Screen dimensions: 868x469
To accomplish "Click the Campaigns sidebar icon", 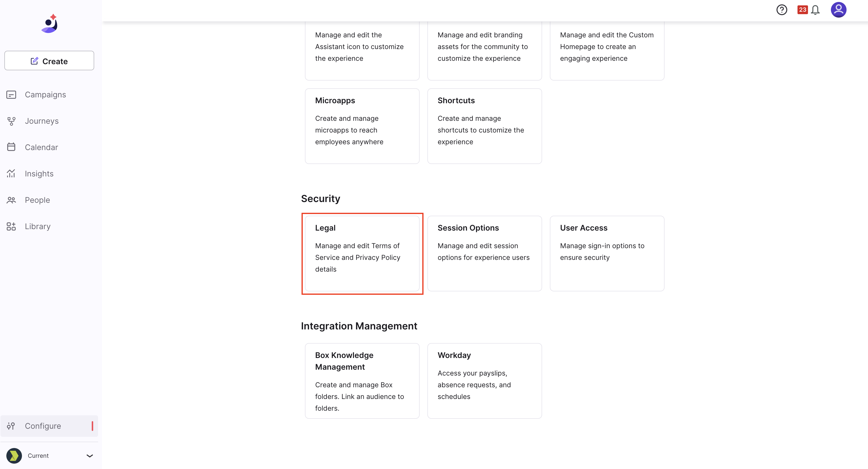I will tap(11, 95).
